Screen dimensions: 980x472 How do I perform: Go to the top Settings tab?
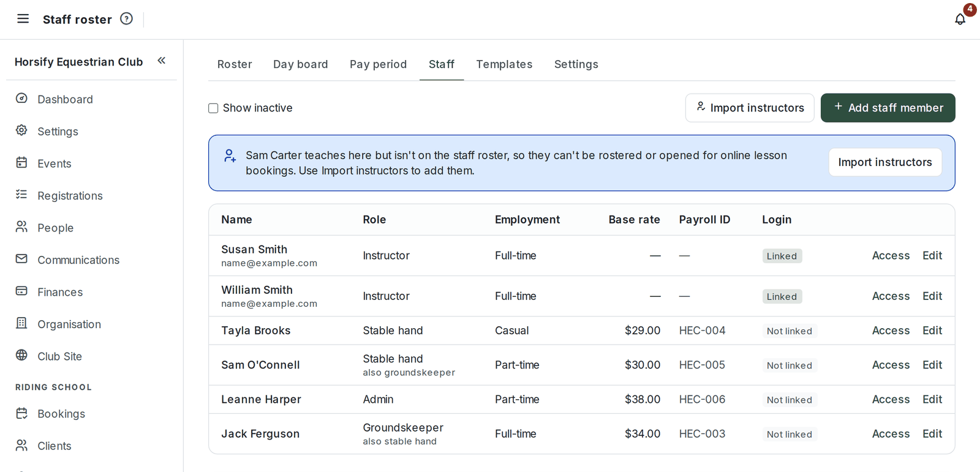pyautogui.click(x=576, y=64)
